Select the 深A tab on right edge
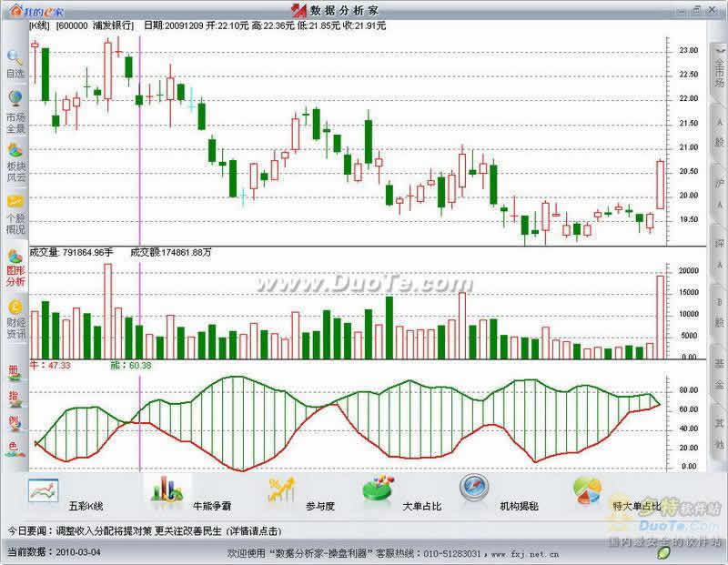 (x=718, y=252)
